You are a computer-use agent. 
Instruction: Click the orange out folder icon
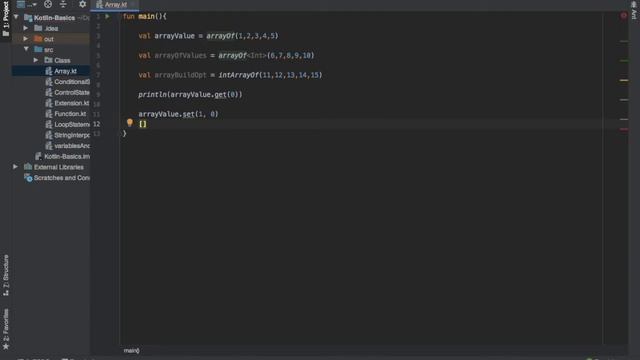pos(38,39)
